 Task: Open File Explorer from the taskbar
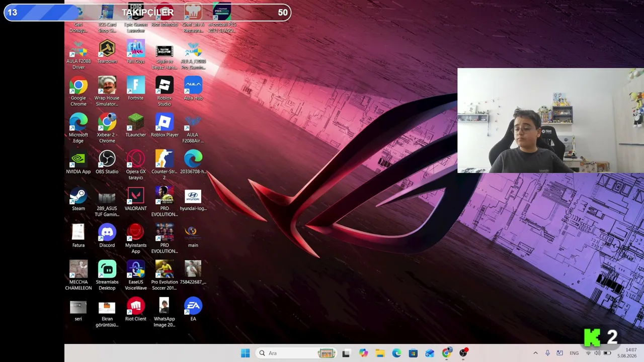(x=380, y=353)
